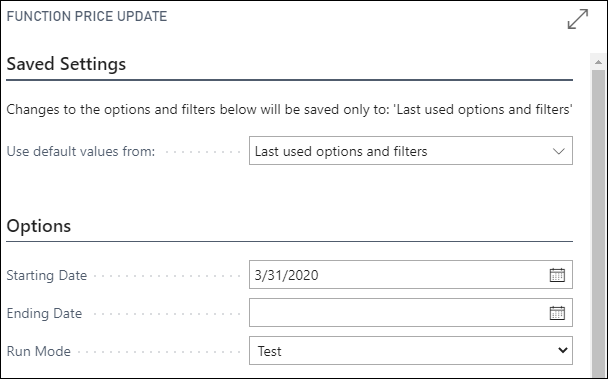This screenshot has height=379, width=608.
Task: Click the 'Run Mode' field label
Action: click(39, 351)
